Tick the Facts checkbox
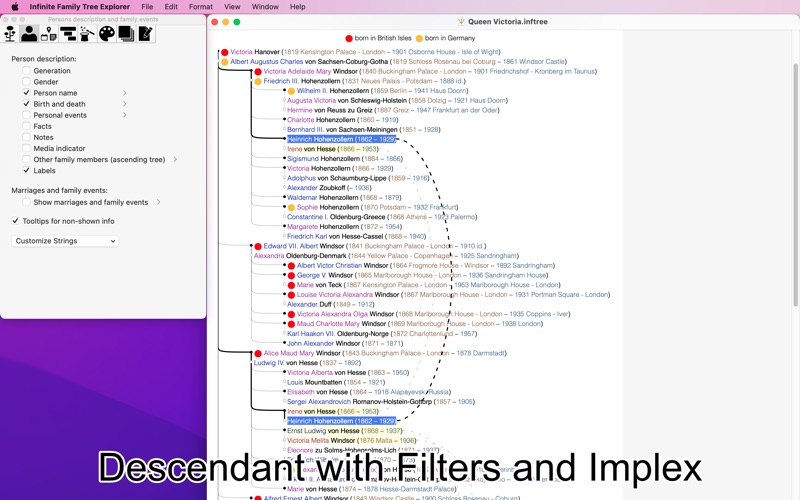The image size is (800, 500). click(27, 126)
